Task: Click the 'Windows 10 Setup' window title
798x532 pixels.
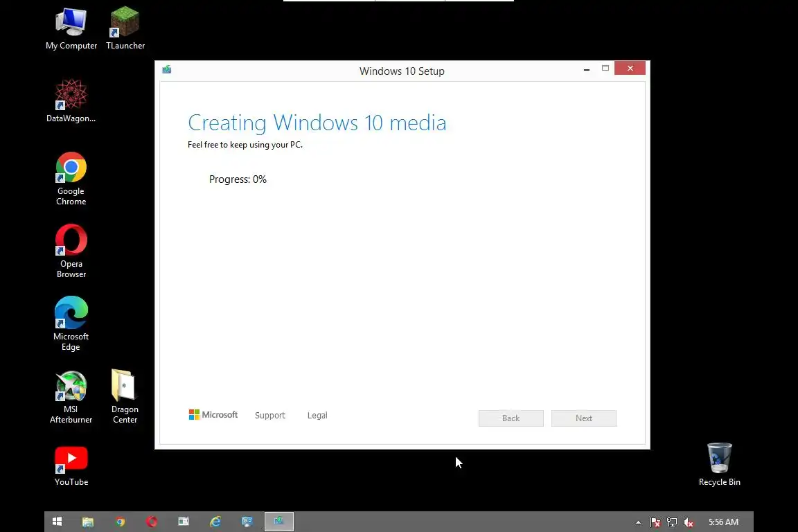Action: (402, 71)
